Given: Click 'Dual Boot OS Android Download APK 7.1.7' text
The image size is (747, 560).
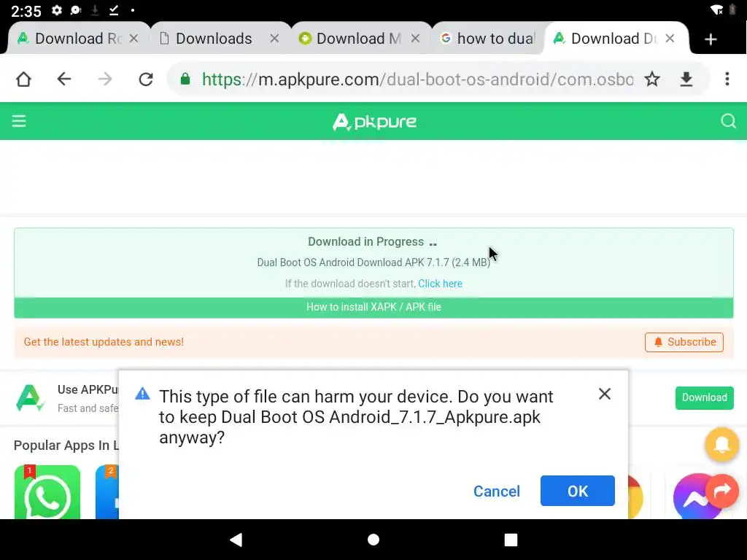Looking at the screenshot, I should [x=373, y=262].
